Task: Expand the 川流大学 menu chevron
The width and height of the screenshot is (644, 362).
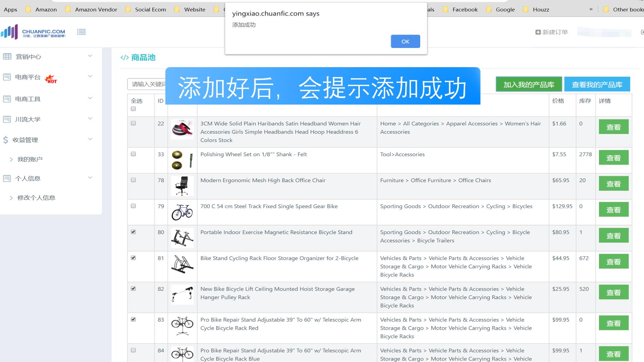Action: (90, 118)
